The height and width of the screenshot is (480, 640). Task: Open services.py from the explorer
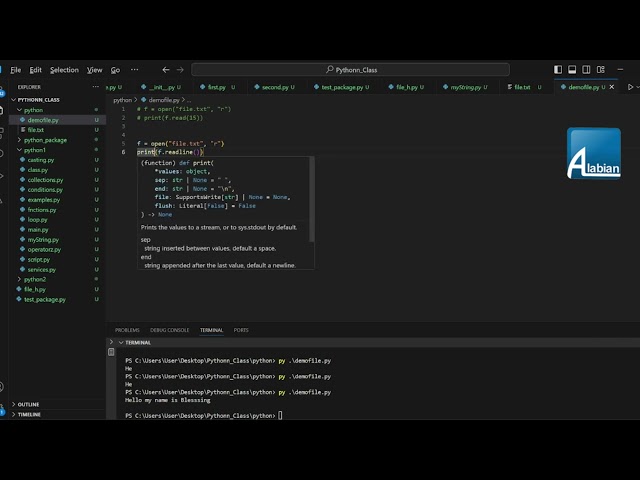[41, 269]
